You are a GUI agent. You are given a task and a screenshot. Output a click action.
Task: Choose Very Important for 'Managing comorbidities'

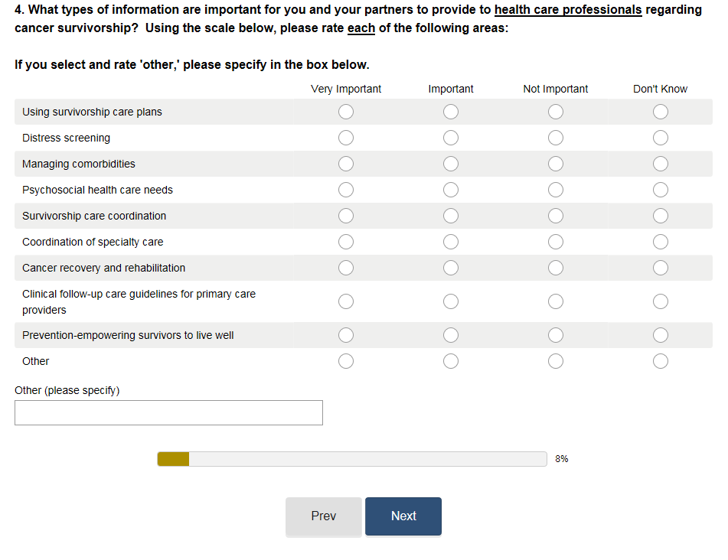tap(346, 164)
